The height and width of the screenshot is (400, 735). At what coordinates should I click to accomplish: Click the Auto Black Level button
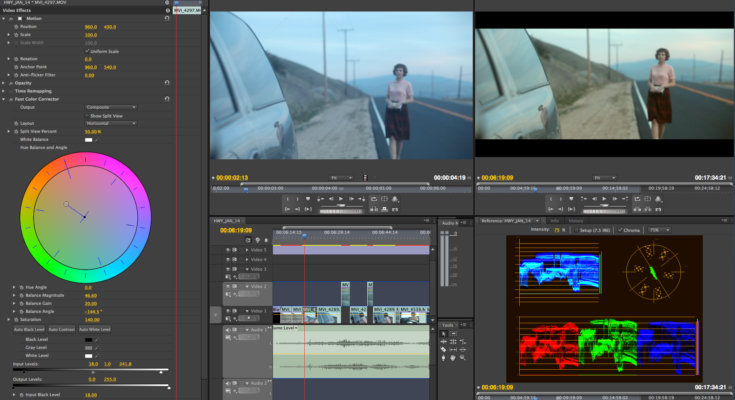29,329
